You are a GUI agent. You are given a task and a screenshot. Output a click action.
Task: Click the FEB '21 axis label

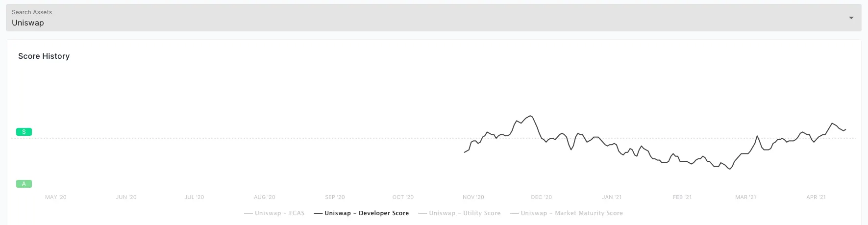[x=682, y=197]
